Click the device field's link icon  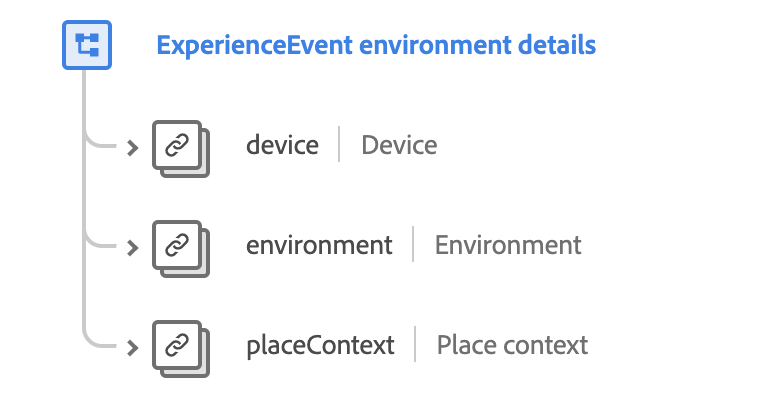pos(177,146)
